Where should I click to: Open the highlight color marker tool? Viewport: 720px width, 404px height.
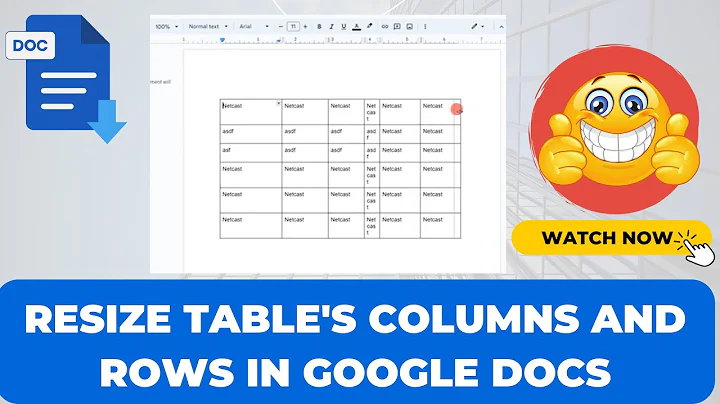click(x=370, y=26)
